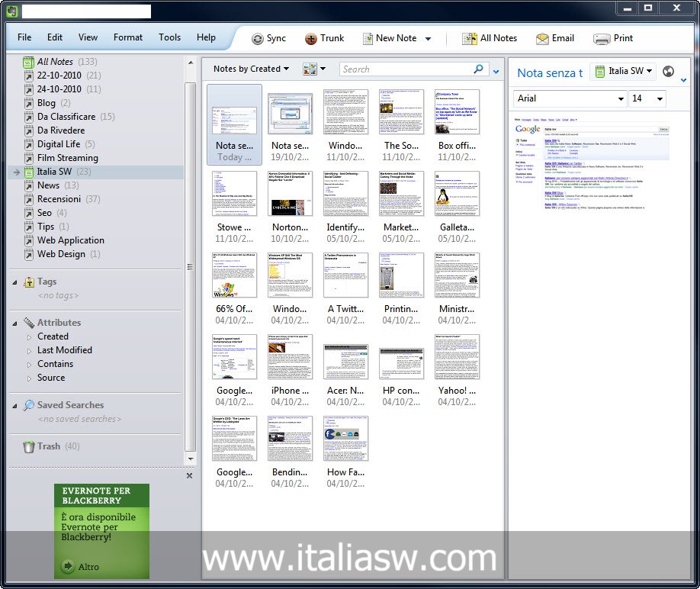Open the Trunk toolbar icon
The width and height of the screenshot is (700, 589).
pos(325,39)
